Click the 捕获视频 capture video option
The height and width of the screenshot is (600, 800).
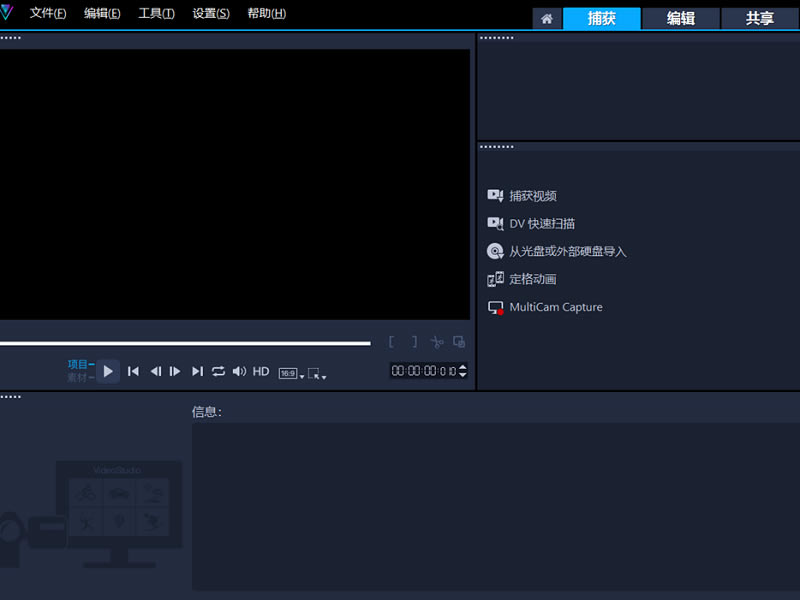tap(532, 196)
